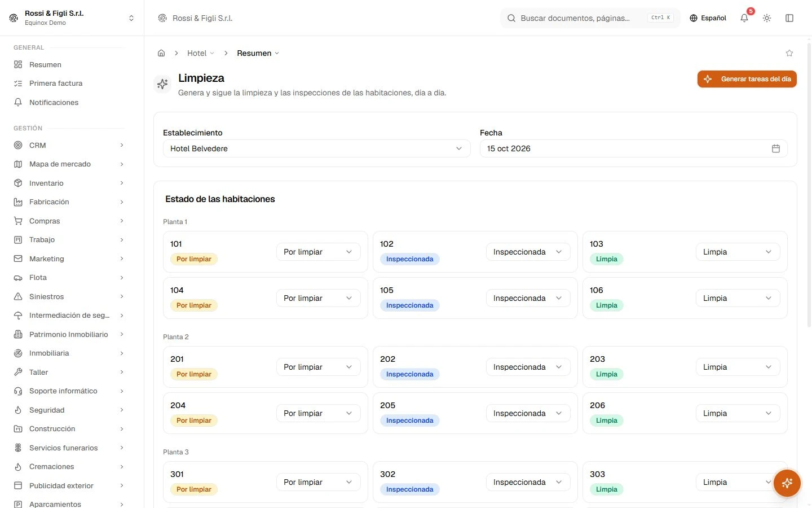Open the Hotel breadcrumb menu
Screen dimensions: 812x508
coord(201,53)
